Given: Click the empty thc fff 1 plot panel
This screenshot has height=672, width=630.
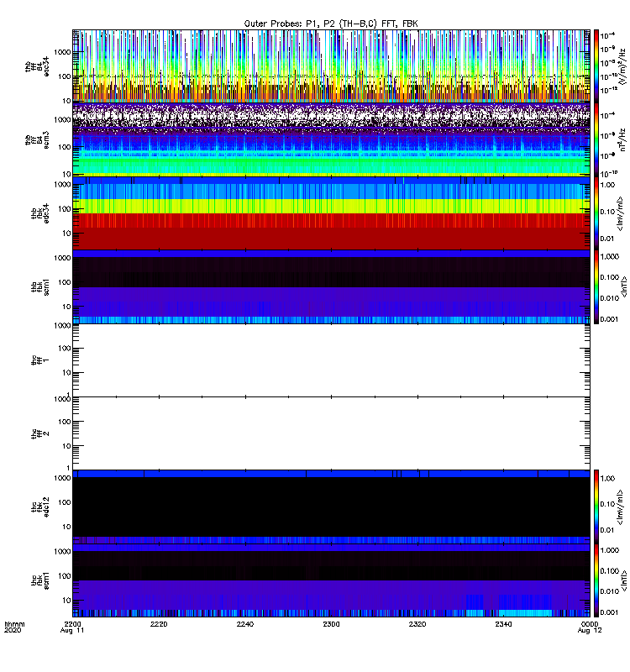Looking at the screenshot, I should click(331, 360).
